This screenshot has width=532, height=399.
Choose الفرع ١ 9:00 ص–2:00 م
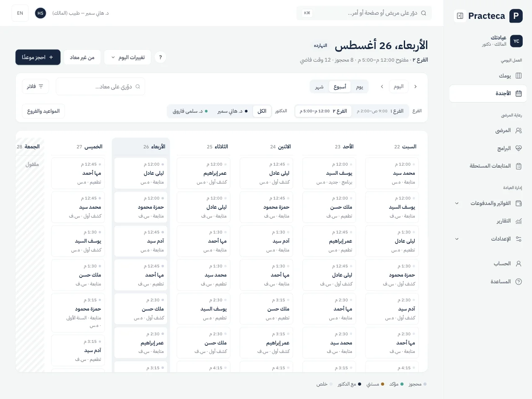pyautogui.click(x=380, y=111)
